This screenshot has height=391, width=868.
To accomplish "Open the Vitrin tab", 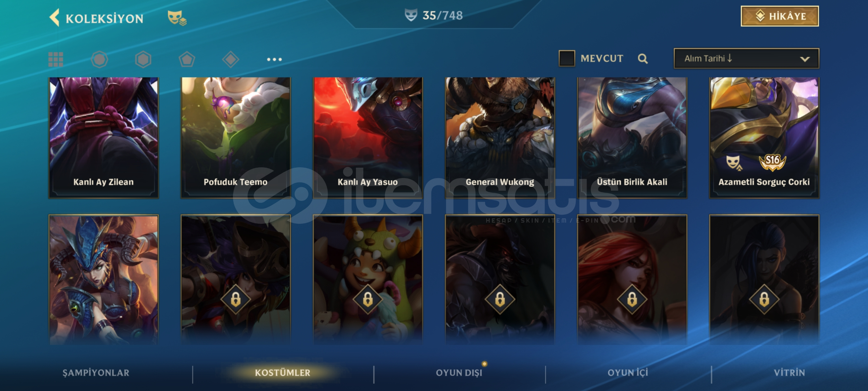I will click(790, 373).
